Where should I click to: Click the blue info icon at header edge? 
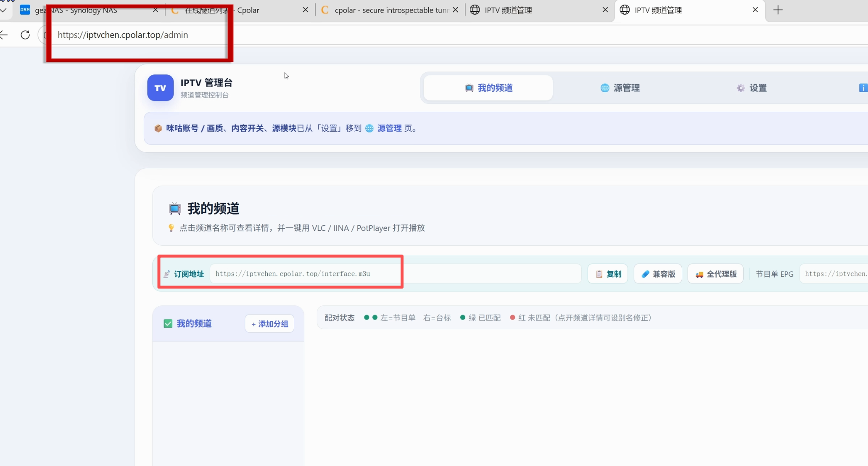pos(863,88)
